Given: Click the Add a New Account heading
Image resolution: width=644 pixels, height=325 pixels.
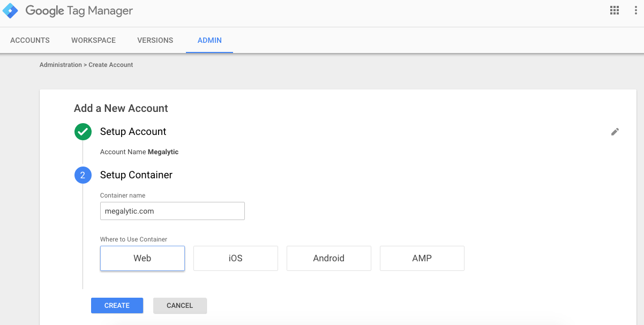Looking at the screenshot, I should click(121, 108).
